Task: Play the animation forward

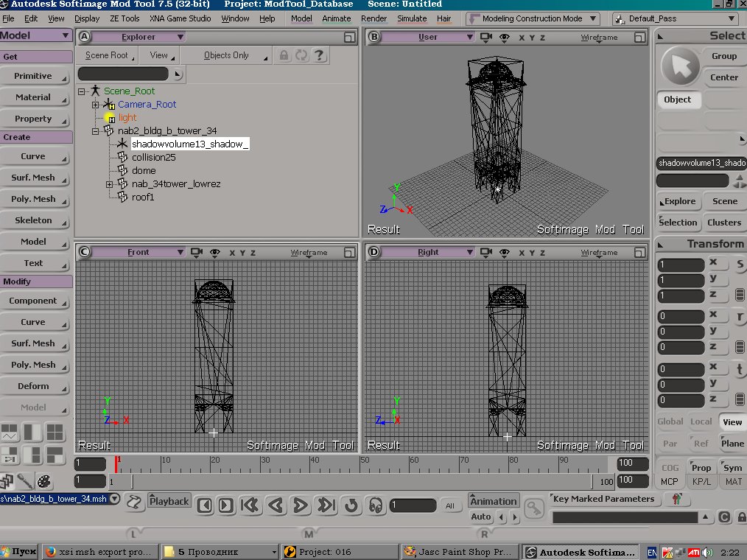Action: coord(300,505)
